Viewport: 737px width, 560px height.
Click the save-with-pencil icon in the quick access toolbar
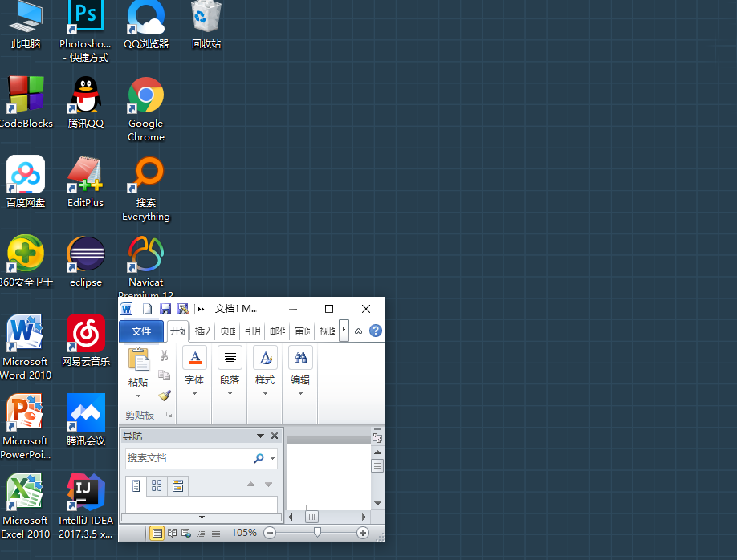(182, 309)
